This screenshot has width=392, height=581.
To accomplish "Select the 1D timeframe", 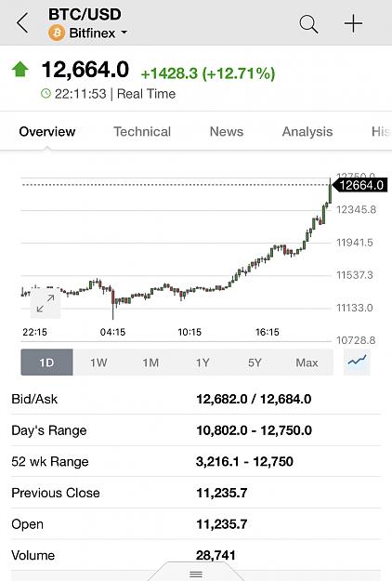I will 47,362.
